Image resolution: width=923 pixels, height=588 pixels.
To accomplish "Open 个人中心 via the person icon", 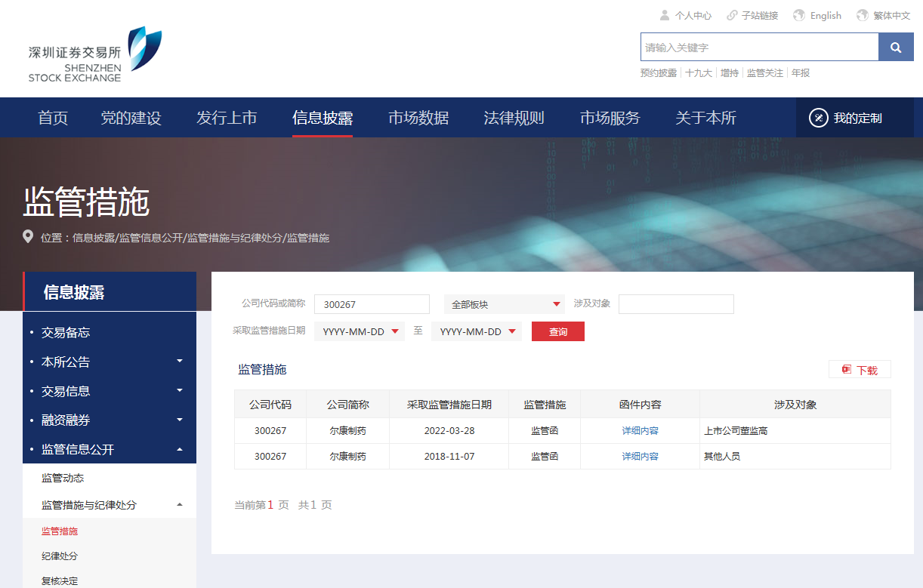I will pyautogui.click(x=663, y=14).
